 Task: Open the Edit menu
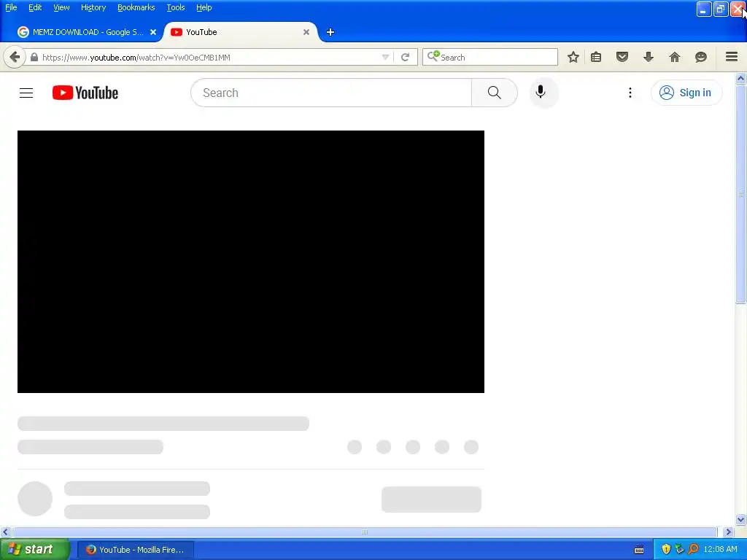[x=35, y=7]
